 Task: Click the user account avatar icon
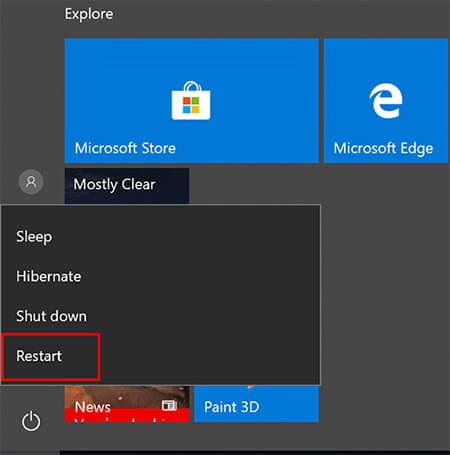tap(31, 182)
